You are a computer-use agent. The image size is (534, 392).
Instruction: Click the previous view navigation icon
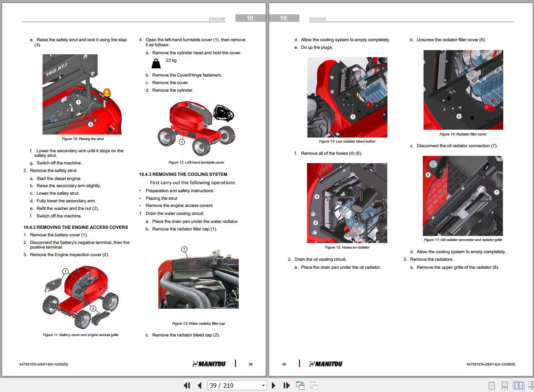(x=300, y=385)
